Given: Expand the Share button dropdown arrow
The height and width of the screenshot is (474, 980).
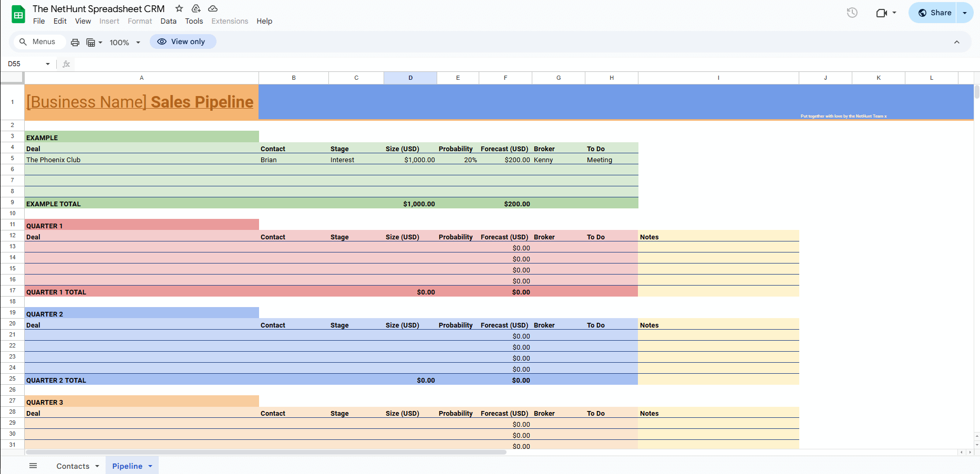Looking at the screenshot, I should click(x=965, y=12).
